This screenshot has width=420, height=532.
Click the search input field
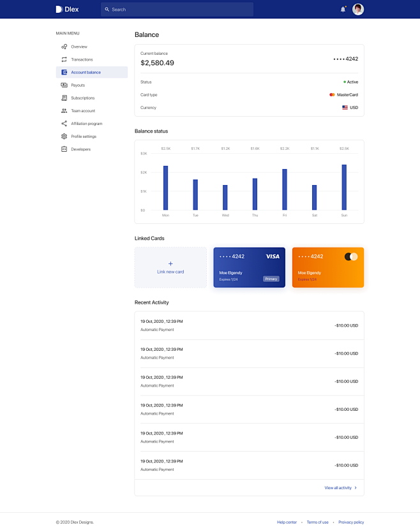tap(177, 10)
